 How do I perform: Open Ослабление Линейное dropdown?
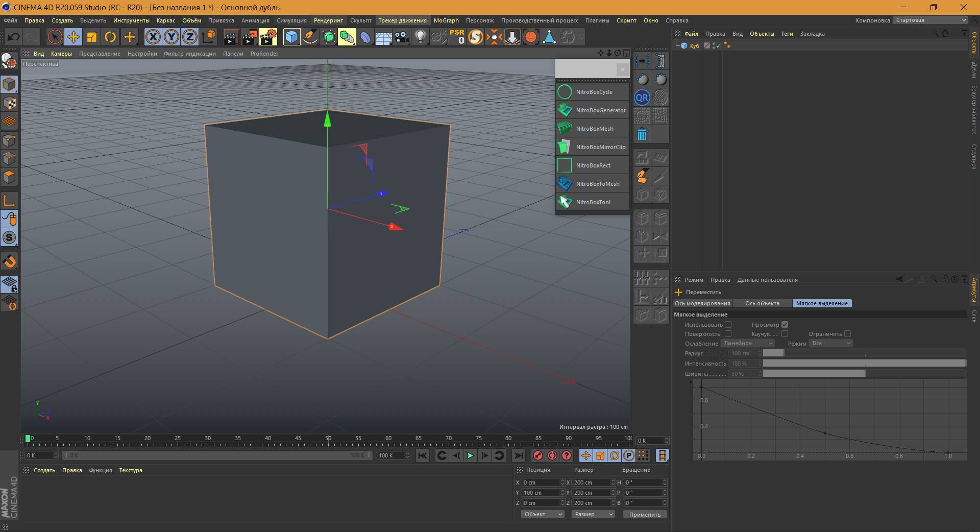(x=747, y=344)
